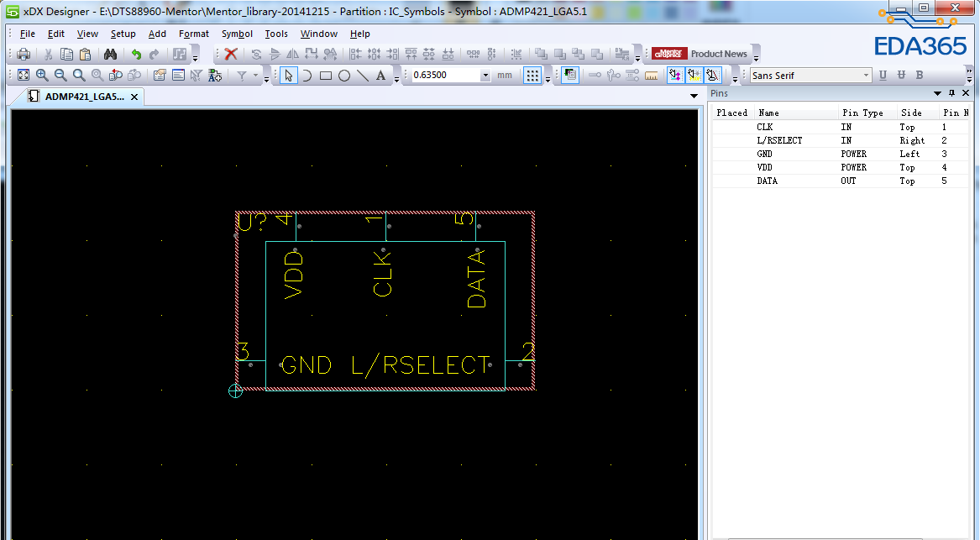Open the File menu
Screen dimensions: 980x540
(x=28, y=34)
